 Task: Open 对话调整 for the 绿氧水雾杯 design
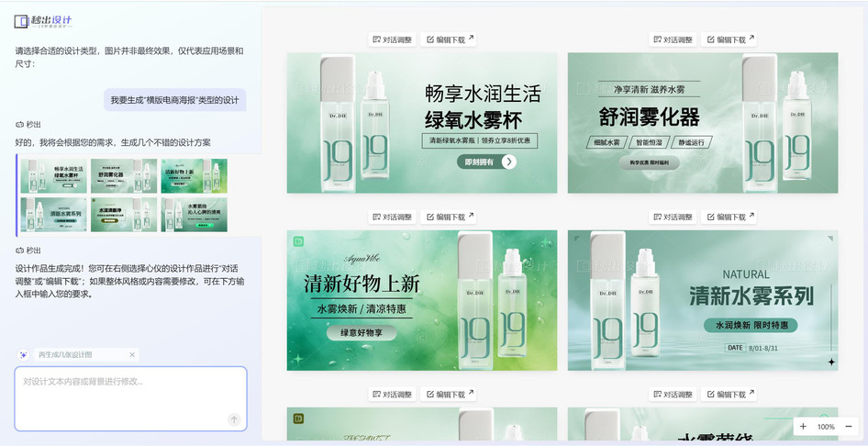393,39
